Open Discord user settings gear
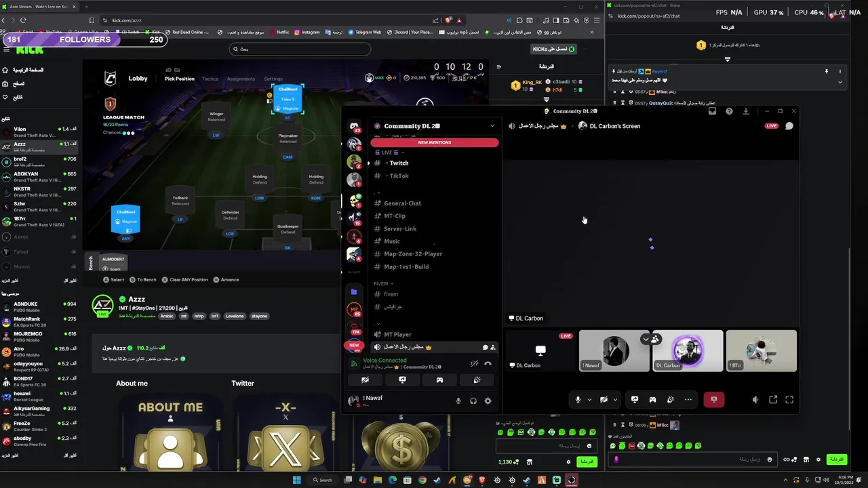Screen dimensions: 868x488 tap(488, 401)
